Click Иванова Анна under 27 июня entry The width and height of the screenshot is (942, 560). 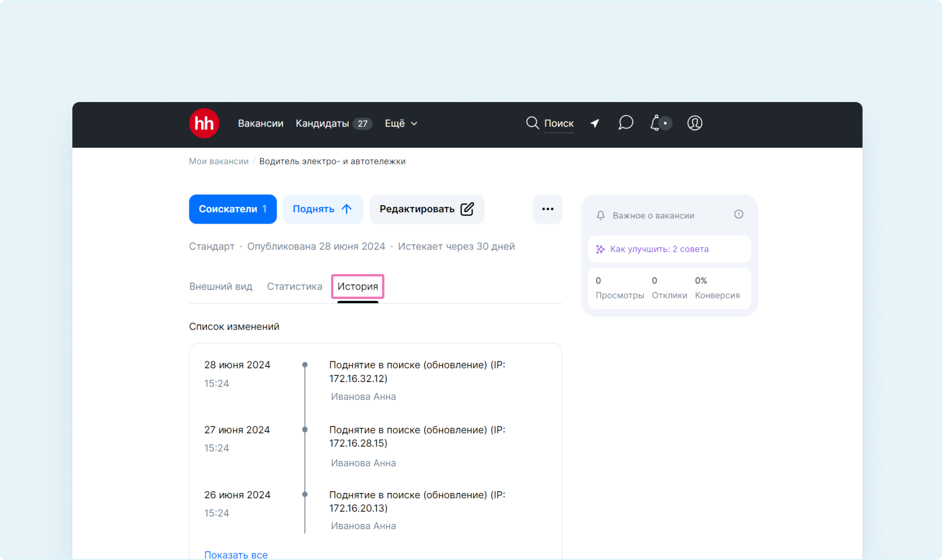[364, 463]
